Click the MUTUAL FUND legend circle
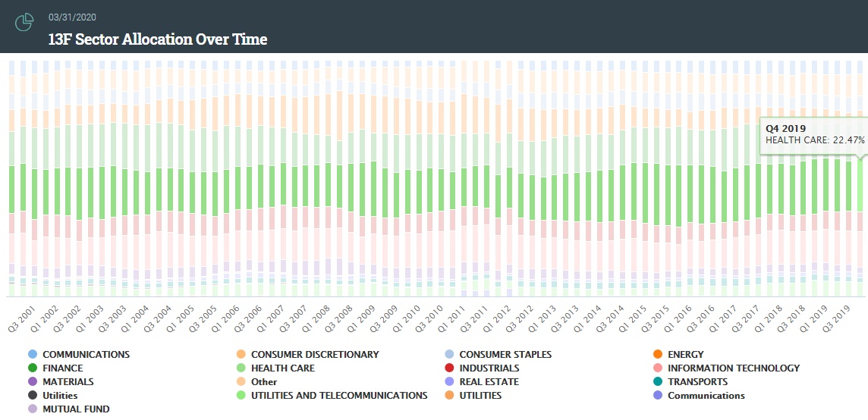Screen dimensions: 868x420 (32, 409)
